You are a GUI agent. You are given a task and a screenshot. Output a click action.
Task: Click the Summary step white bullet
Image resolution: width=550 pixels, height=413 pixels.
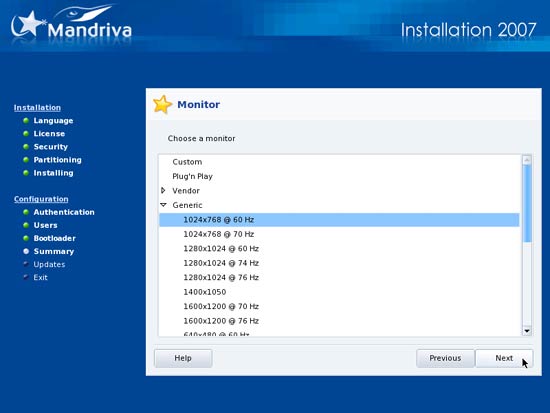[26, 251]
